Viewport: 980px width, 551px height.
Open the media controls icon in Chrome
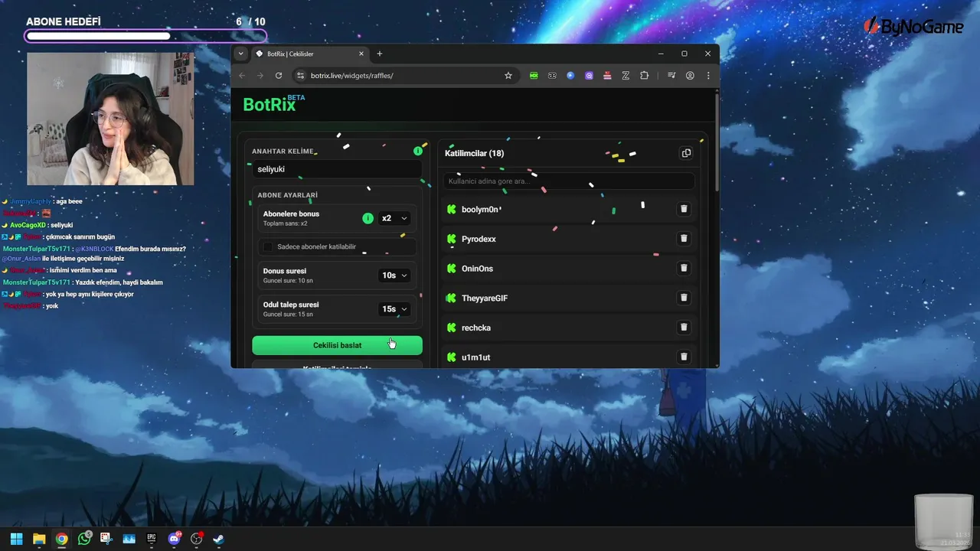pyautogui.click(x=671, y=76)
